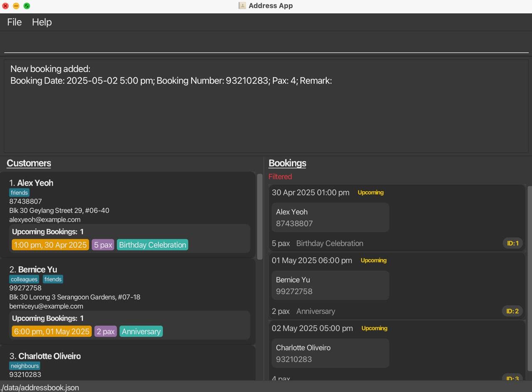Click the command input field

[x=266, y=44]
